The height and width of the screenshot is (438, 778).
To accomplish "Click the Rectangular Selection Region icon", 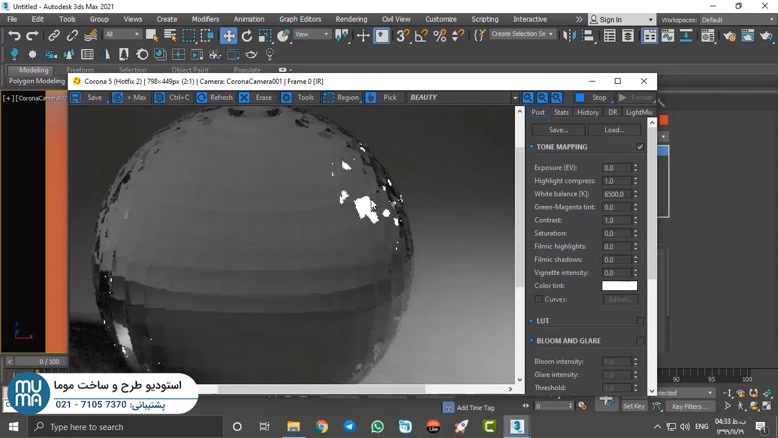I will (189, 35).
